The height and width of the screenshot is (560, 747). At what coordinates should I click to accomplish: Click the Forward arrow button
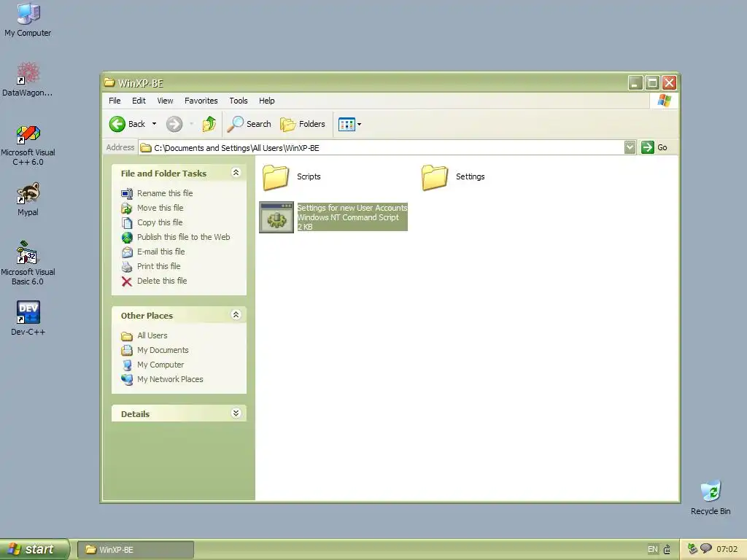coord(174,124)
